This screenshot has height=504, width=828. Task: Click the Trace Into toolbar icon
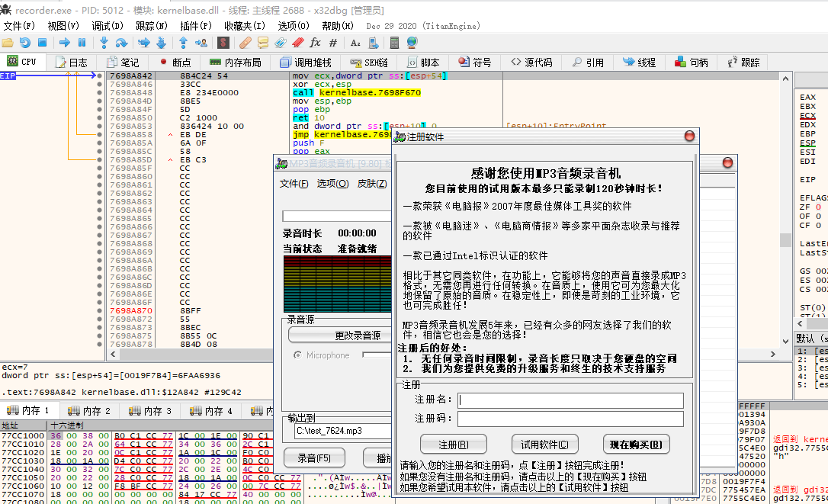click(x=143, y=43)
